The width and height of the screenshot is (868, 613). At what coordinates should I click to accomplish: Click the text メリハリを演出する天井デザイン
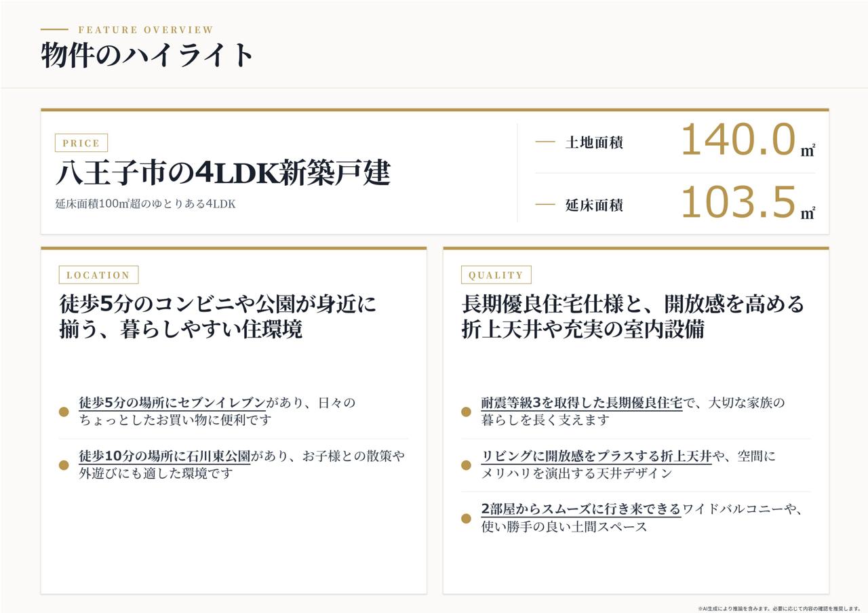tap(577, 473)
